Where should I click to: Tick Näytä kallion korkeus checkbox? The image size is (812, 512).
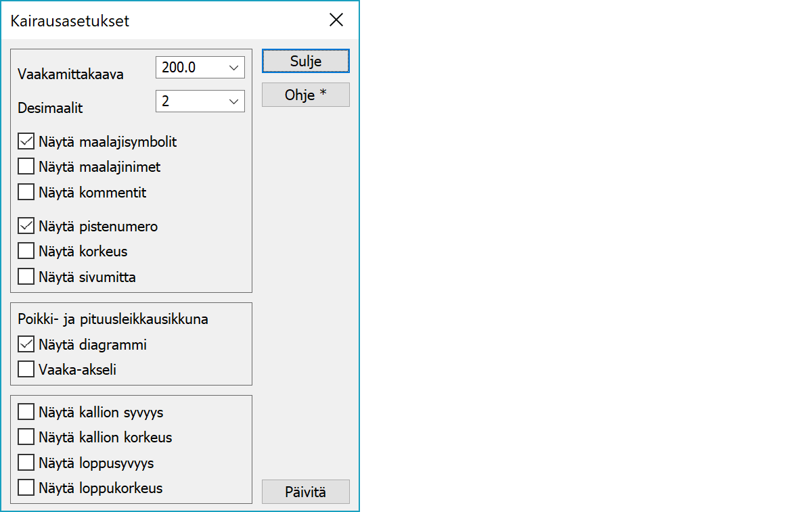(26, 437)
